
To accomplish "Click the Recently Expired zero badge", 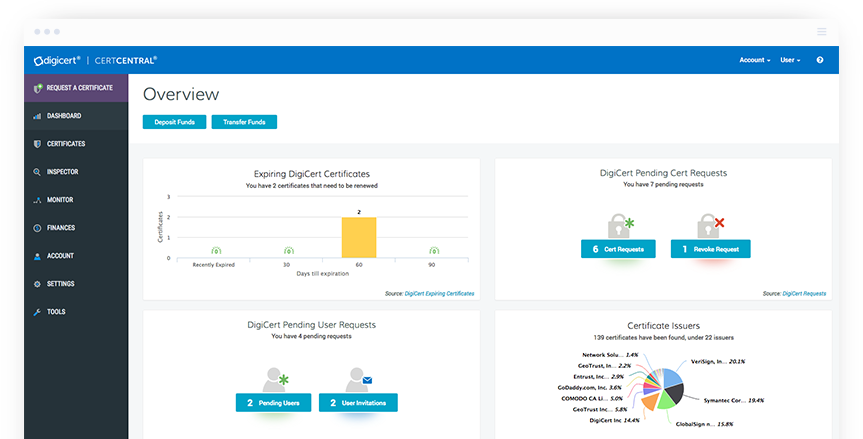I will coord(216,251).
